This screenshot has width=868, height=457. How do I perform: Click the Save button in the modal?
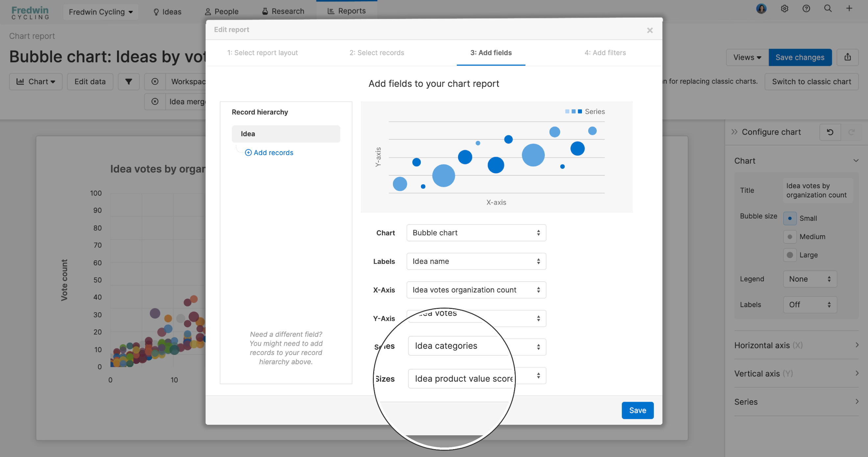(638, 410)
